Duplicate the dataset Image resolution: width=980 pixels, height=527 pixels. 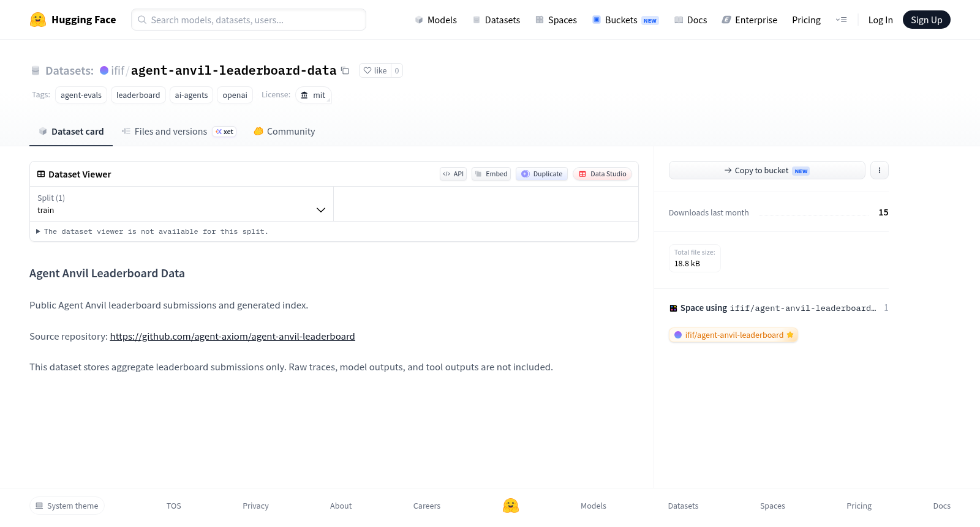point(541,174)
